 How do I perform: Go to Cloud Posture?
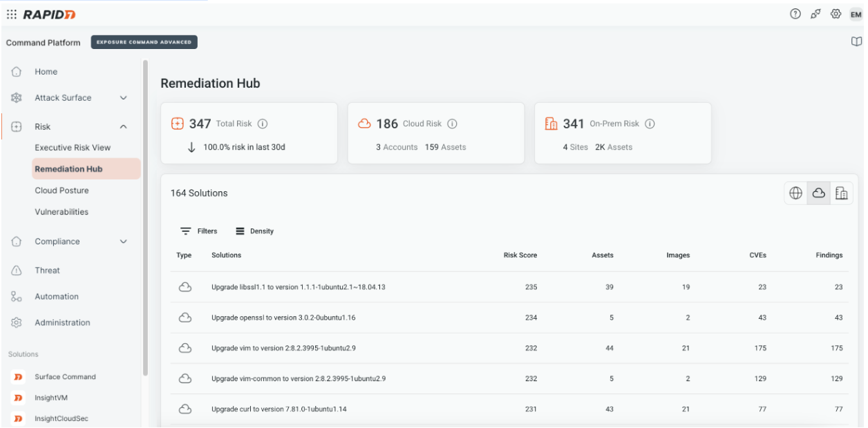[62, 191]
